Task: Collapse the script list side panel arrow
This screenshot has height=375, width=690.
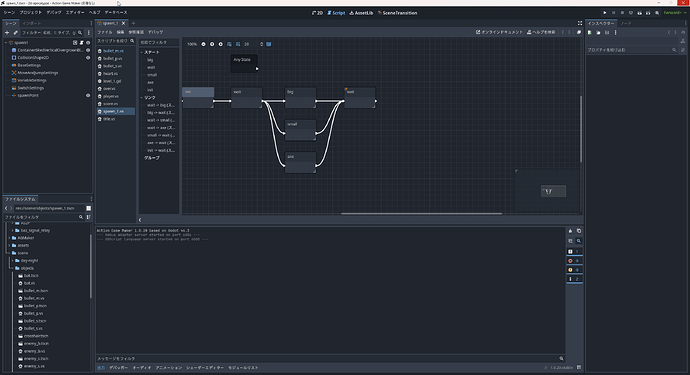Action: (x=140, y=220)
